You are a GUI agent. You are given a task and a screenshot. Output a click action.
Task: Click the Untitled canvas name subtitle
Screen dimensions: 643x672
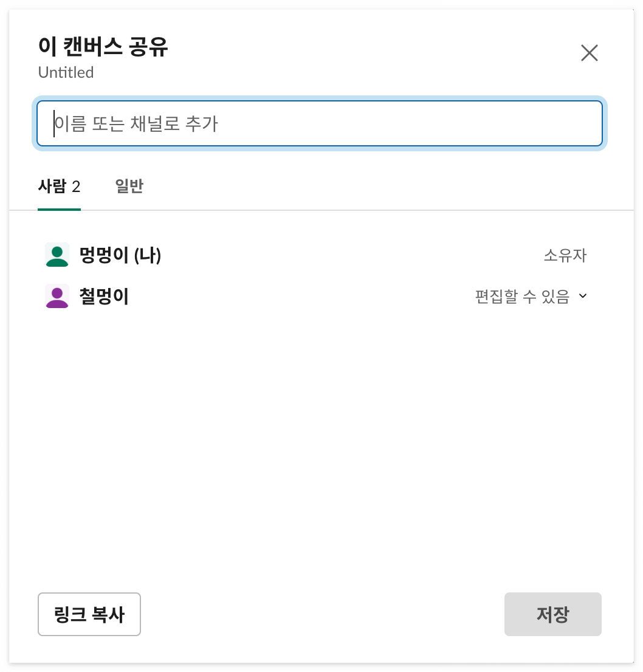(66, 72)
